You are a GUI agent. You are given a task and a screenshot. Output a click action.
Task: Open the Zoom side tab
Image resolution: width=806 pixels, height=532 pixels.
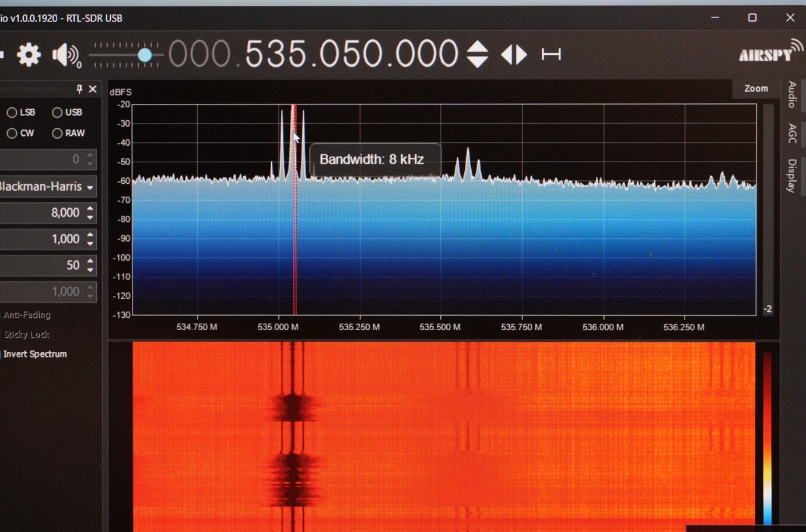(x=756, y=89)
